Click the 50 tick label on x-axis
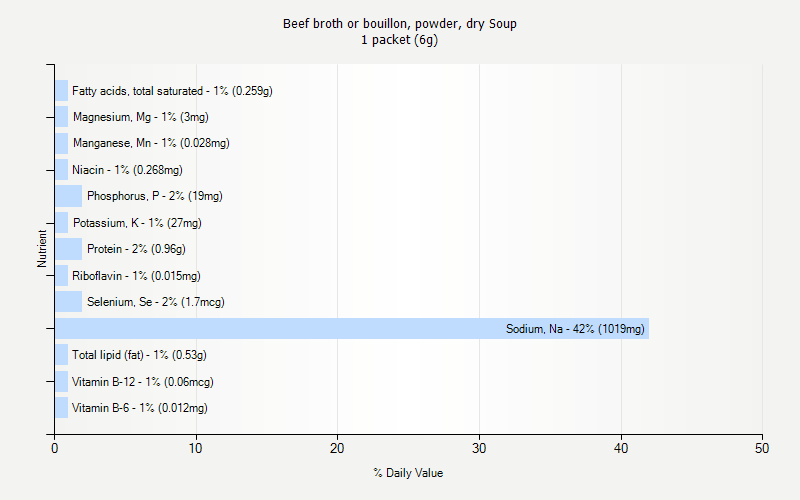The width and height of the screenshot is (800, 500). [763, 449]
